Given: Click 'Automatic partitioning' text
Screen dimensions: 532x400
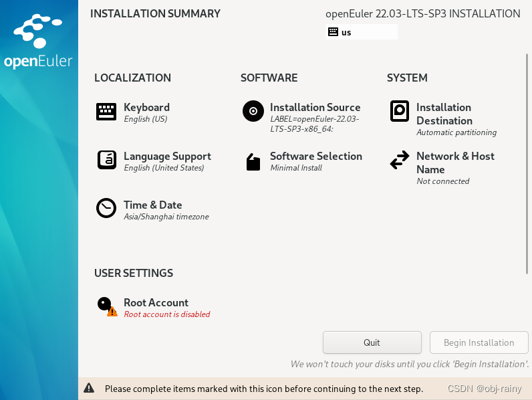Looking at the screenshot, I should coord(456,132).
